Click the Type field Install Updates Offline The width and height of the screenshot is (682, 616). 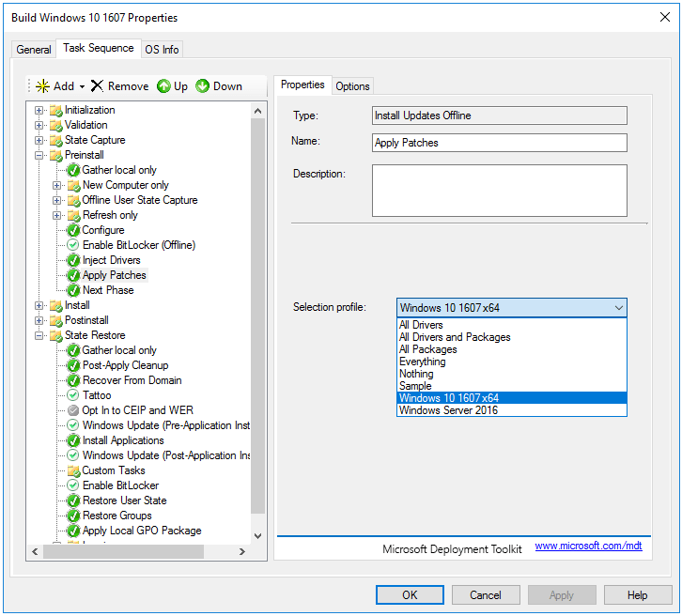(x=500, y=115)
